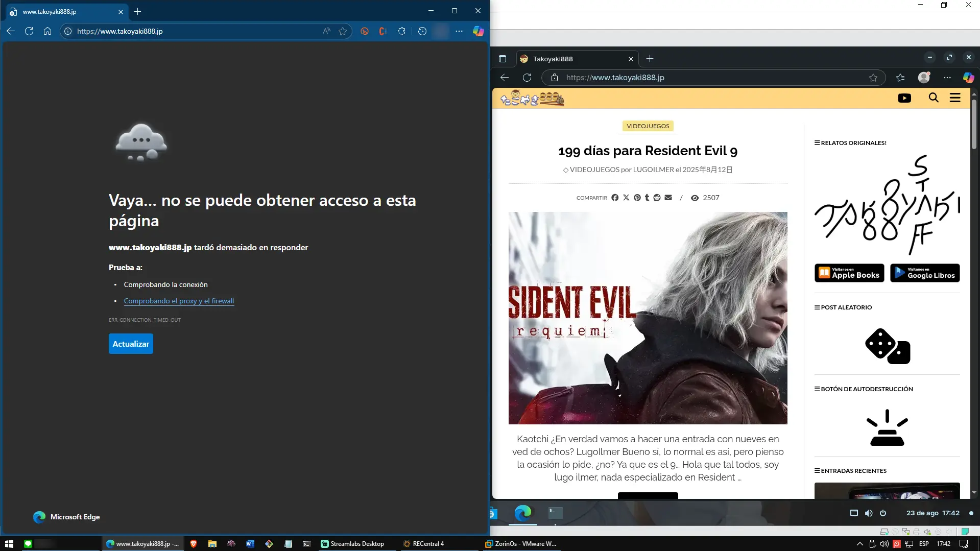Open the website search magnifier icon
The image size is (980, 551).
(x=934, y=98)
